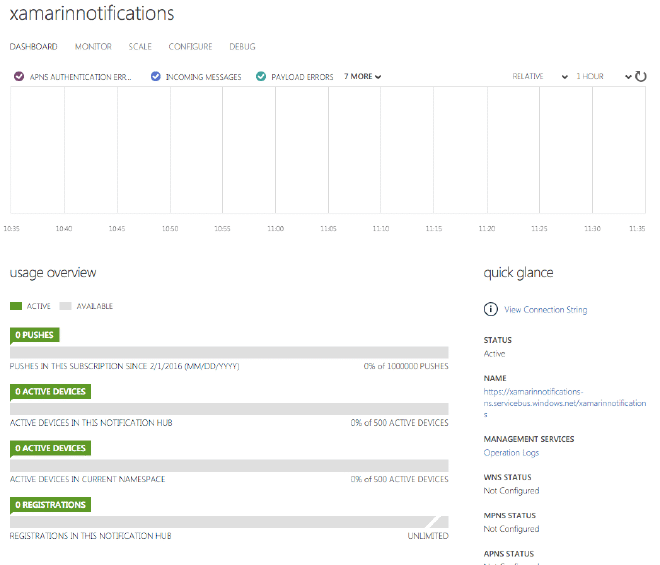Click 'REGISTRATIONS IN THIS NOTIFICATION HUB' caption
This screenshot has width=660, height=565.
click(90, 536)
